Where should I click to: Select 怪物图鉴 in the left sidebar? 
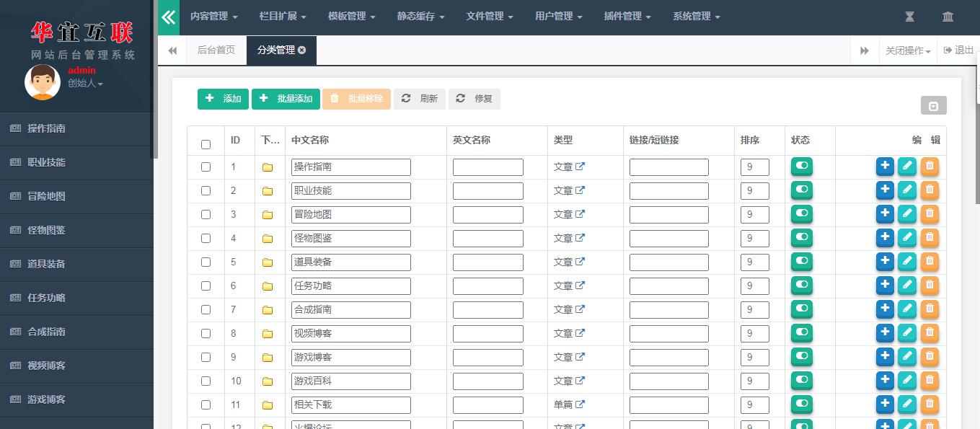pyautogui.click(x=76, y=230)
